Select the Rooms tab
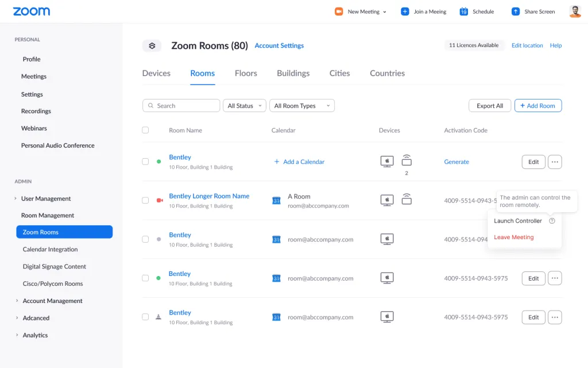 [x=203, y=73]
